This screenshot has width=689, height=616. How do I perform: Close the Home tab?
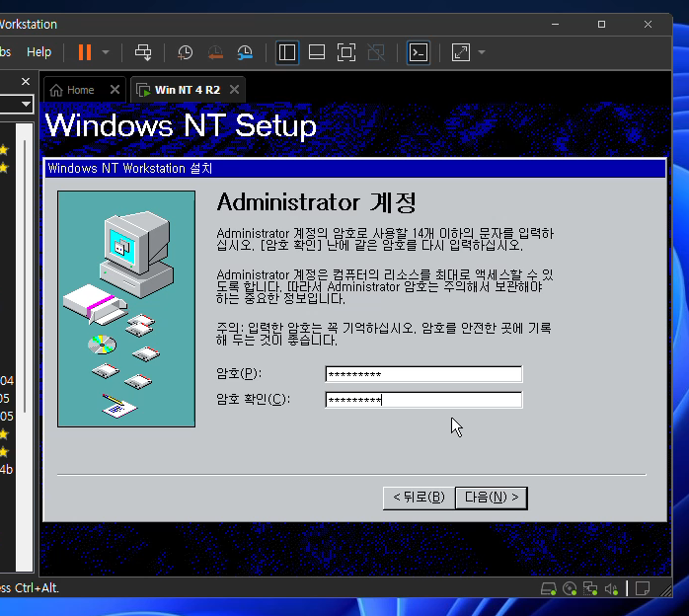(x=115, y=90)
